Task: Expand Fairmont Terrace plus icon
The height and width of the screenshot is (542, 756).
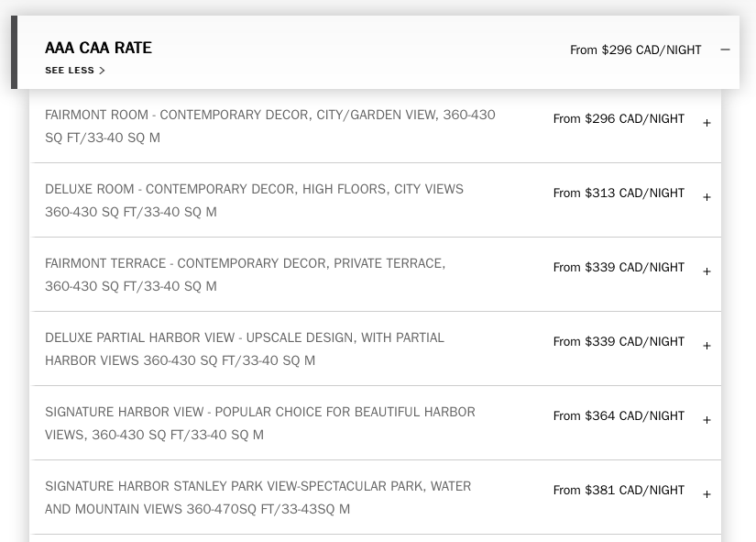Action: [x=707, y=271]
